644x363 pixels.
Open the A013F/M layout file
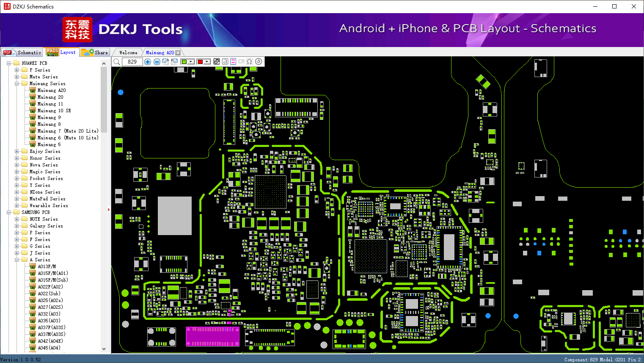tap(47, 266)
